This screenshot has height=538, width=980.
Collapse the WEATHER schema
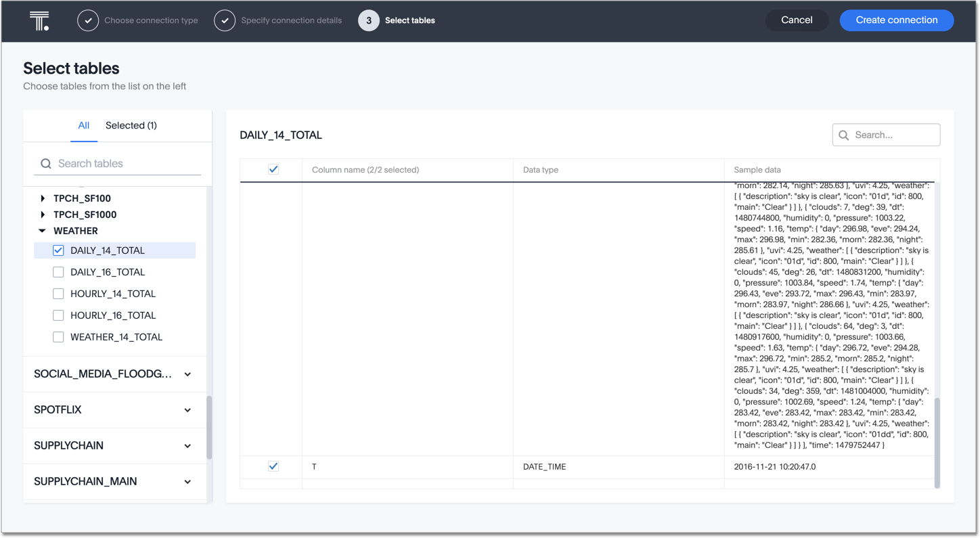coord(42,230)
